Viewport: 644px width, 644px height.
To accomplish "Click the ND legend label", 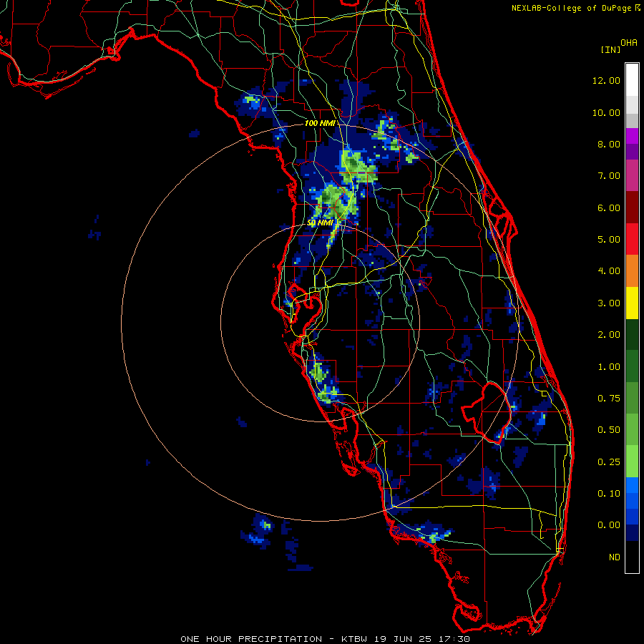I will pyautogui.click(x=615, y=557).
